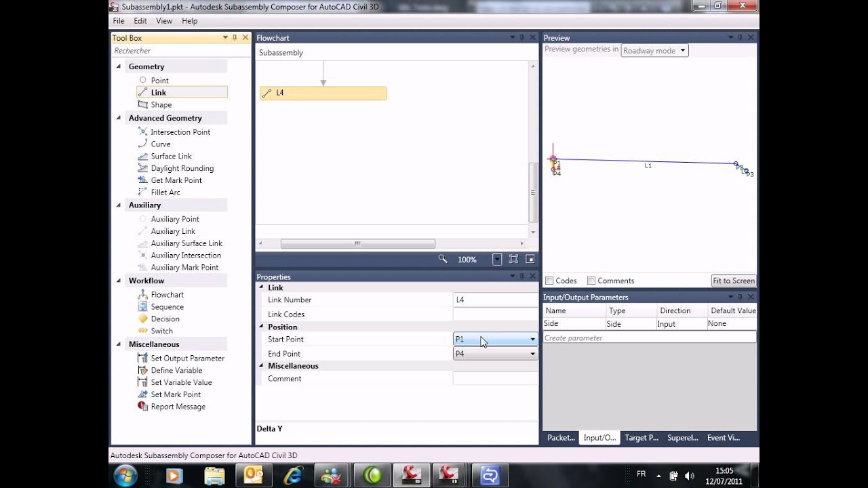868x488 pixels.
Task: Click the Fit to Screen button
Action: pos(734,281)
